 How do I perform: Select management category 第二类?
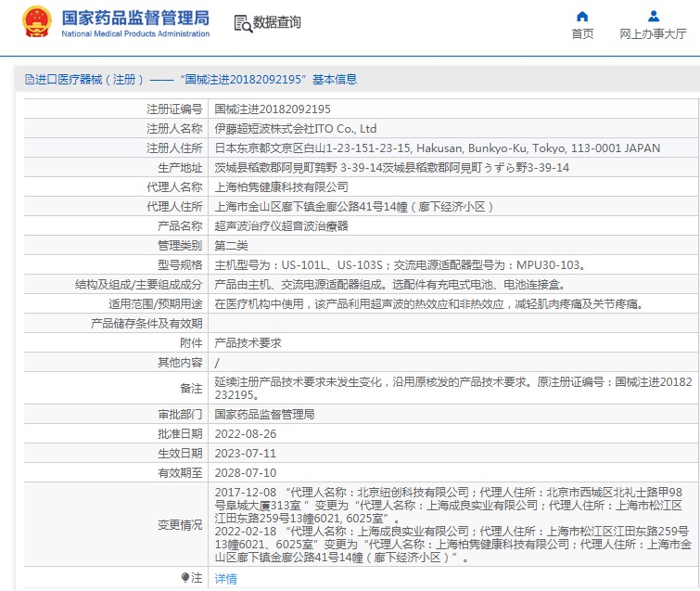[x=231, y=246]
